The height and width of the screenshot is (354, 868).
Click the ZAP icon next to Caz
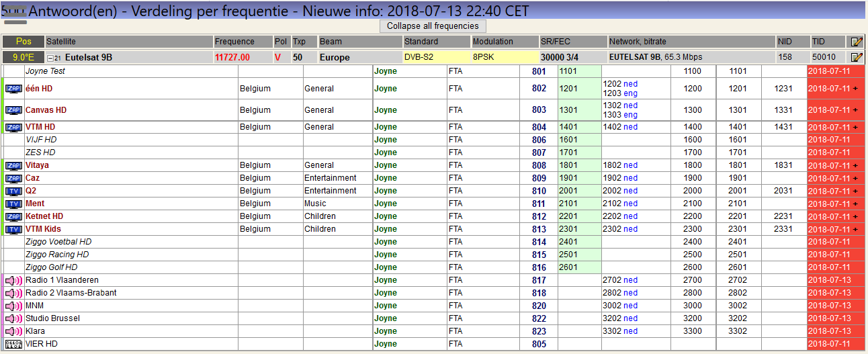13,178
